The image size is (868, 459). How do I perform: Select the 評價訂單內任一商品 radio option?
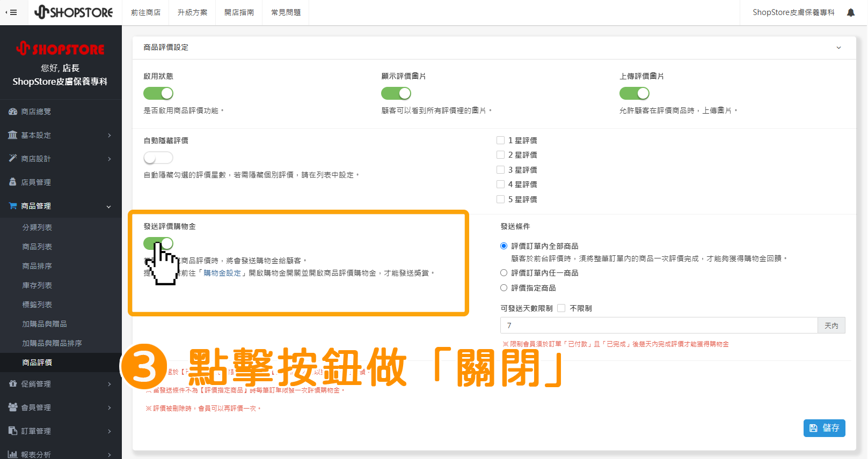coord(504,273)
